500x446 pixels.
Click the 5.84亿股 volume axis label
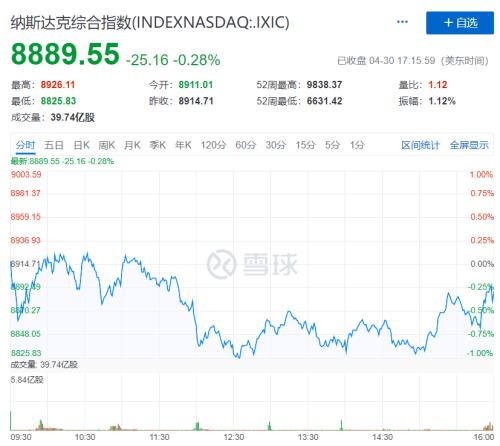coord(27,380)
